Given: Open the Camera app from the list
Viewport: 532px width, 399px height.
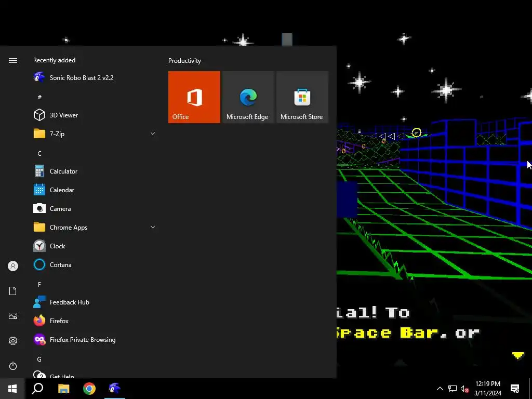Looking at the screenshot, I should pos(95,209).
